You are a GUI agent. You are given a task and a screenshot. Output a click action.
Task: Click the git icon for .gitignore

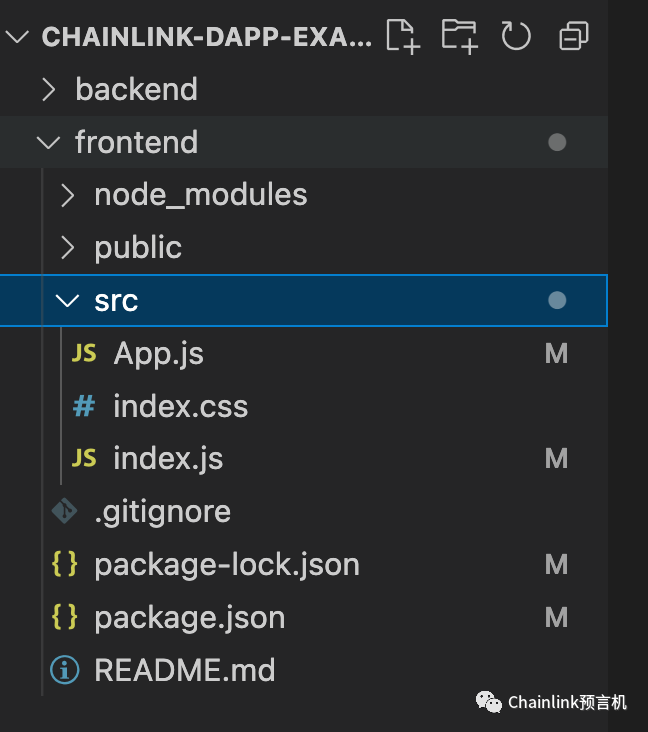65,511
